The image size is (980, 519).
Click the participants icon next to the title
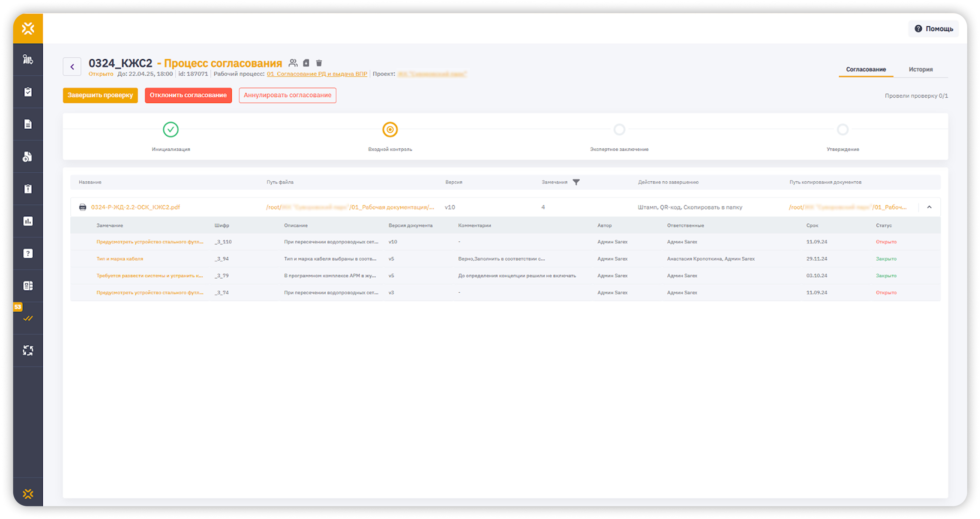[x=292, y=63]
